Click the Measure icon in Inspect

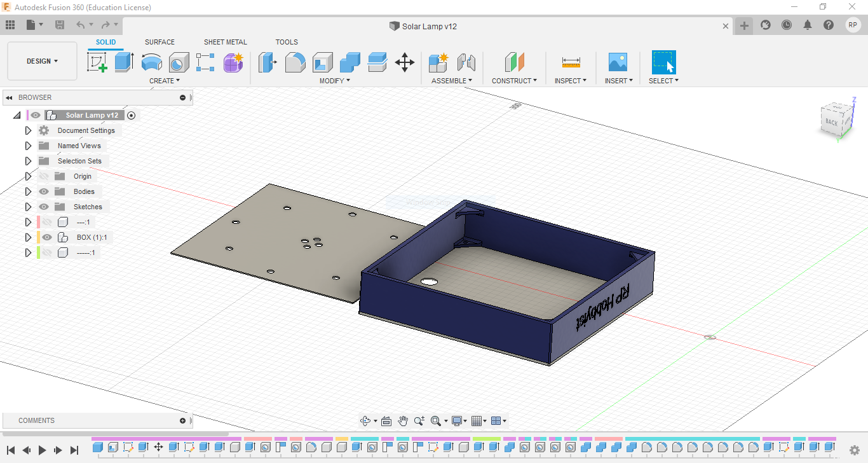571,62
